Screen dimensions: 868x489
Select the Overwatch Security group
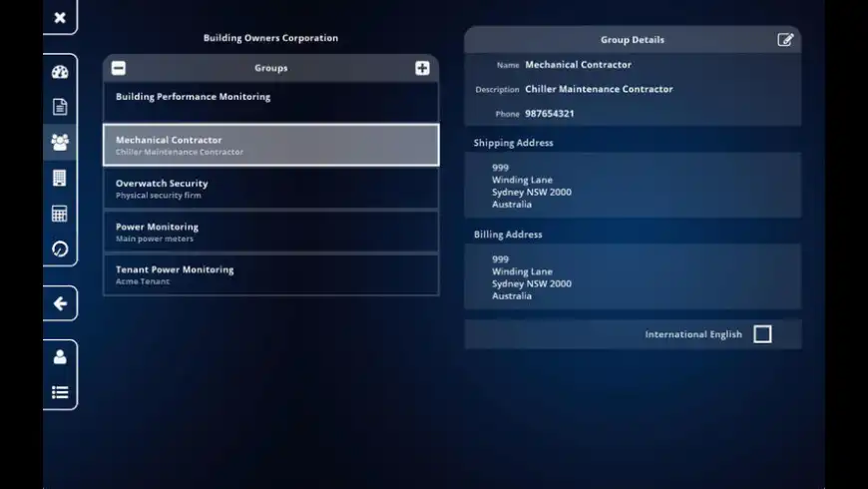pyautogui.click(x=271, y=189)
